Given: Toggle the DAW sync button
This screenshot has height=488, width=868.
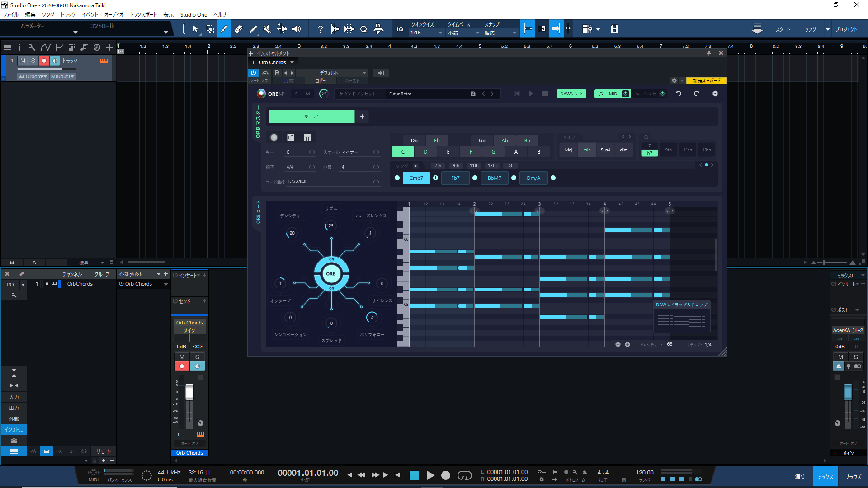Looking at the screenshot, I should tap(571, 94).
